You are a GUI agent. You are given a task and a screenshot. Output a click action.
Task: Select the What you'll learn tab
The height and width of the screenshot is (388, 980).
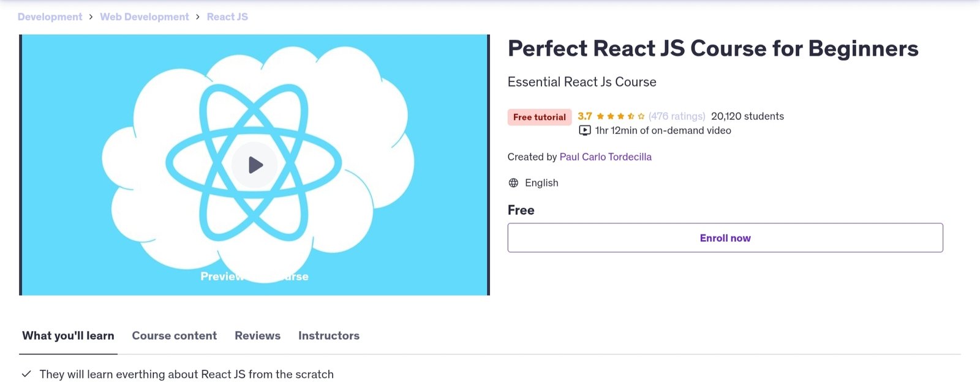pos(68,335)
